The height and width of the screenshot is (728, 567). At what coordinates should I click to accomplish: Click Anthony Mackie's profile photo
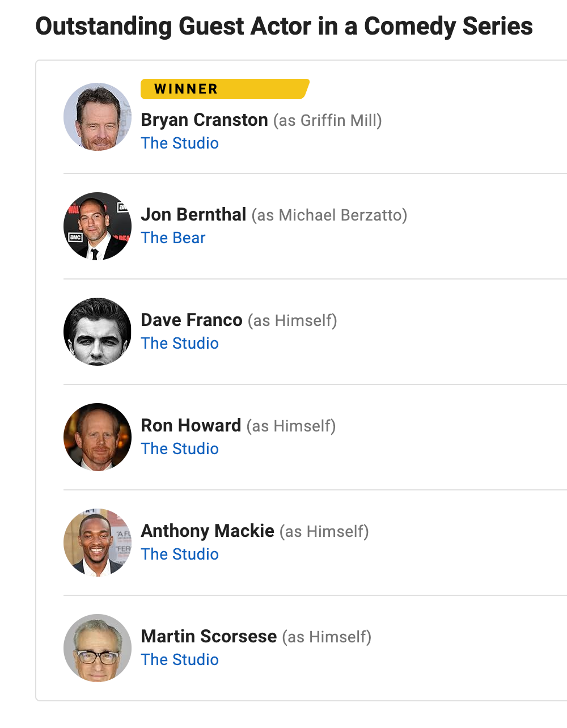[98, 543]
